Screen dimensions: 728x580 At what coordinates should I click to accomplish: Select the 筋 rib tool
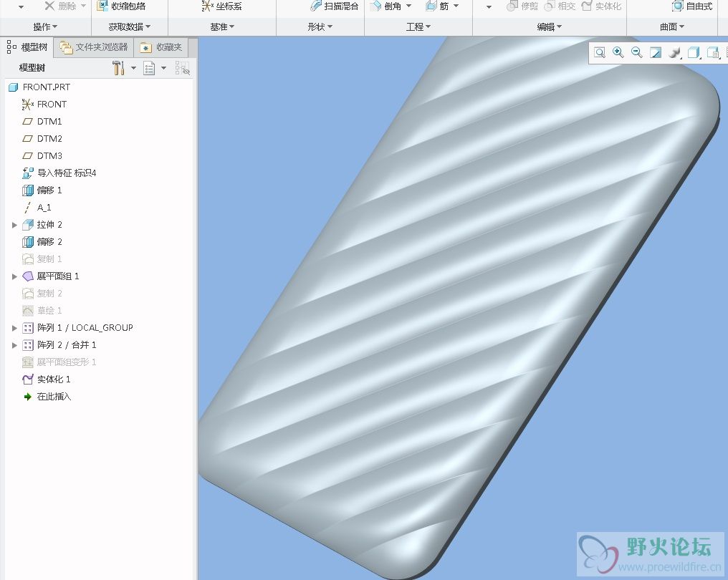click(437, 6)
